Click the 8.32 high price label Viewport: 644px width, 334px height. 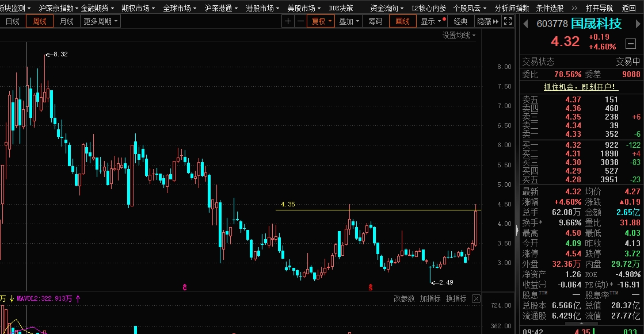(60, 54)
